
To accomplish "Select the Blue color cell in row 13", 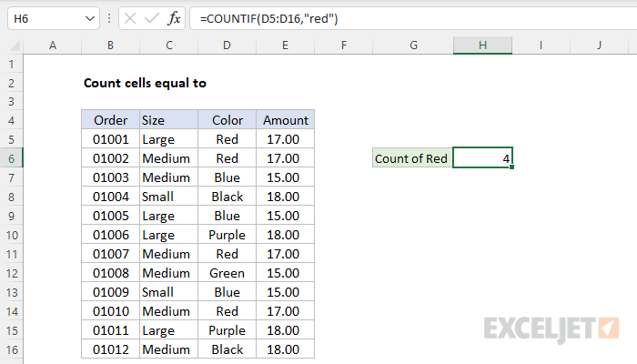I will [x=227, y=292].
